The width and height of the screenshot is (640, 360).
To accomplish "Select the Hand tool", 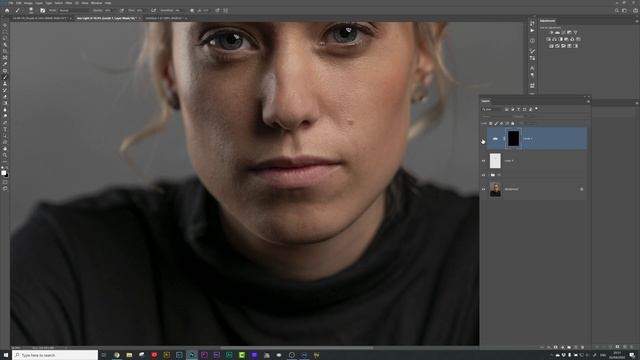I will coord(5,149).
